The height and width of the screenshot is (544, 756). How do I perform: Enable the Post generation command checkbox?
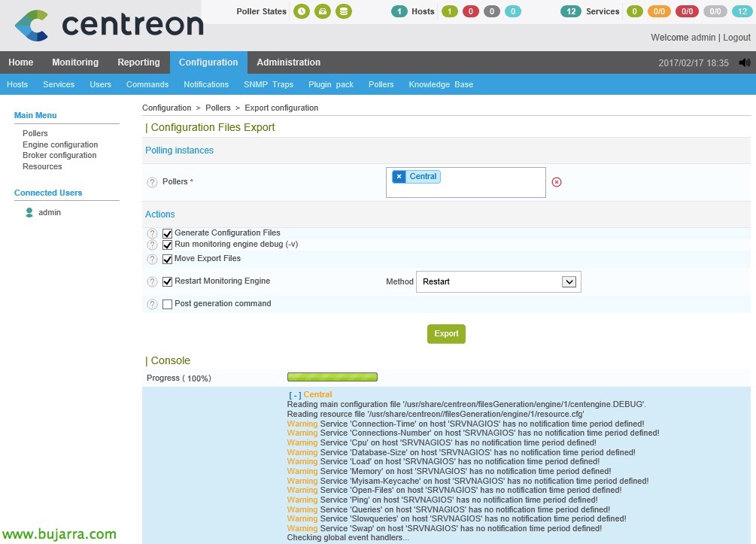(168, 304)
